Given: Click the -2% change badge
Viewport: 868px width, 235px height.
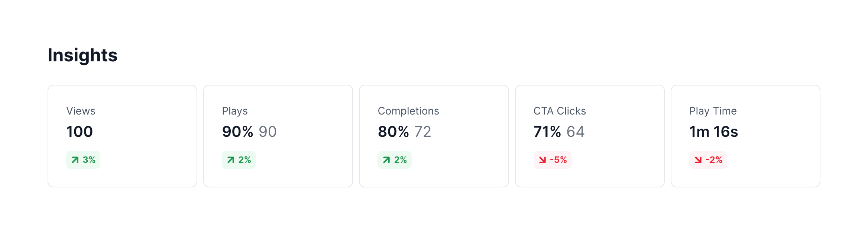Looking at the screenshot, I should tap(708, 160).
